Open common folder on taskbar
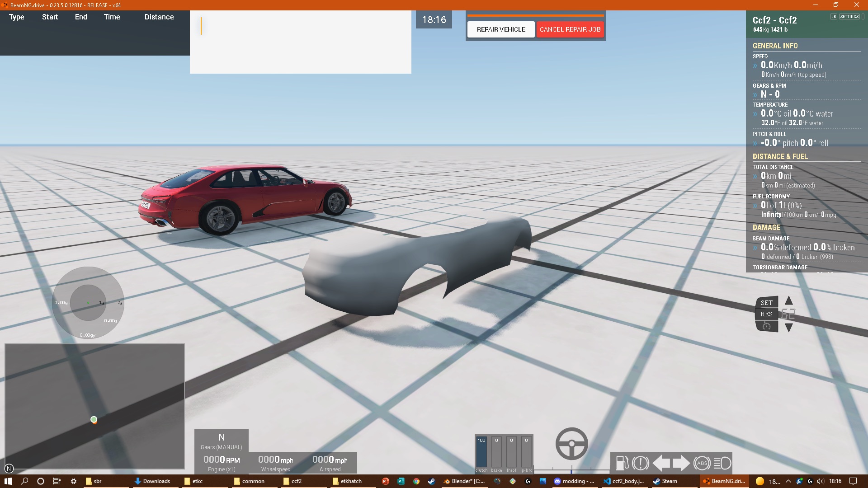The height and width of the screenshot is (488, 868). [x=254, y=481]
